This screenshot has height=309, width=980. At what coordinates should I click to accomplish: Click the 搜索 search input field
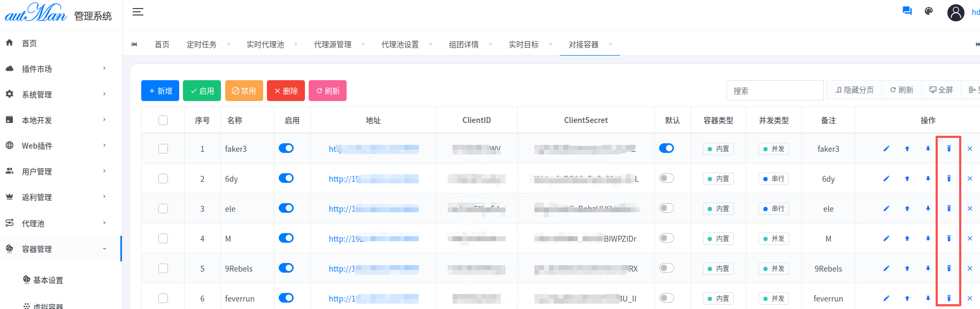pyautogui.click(x=774, y=91)
